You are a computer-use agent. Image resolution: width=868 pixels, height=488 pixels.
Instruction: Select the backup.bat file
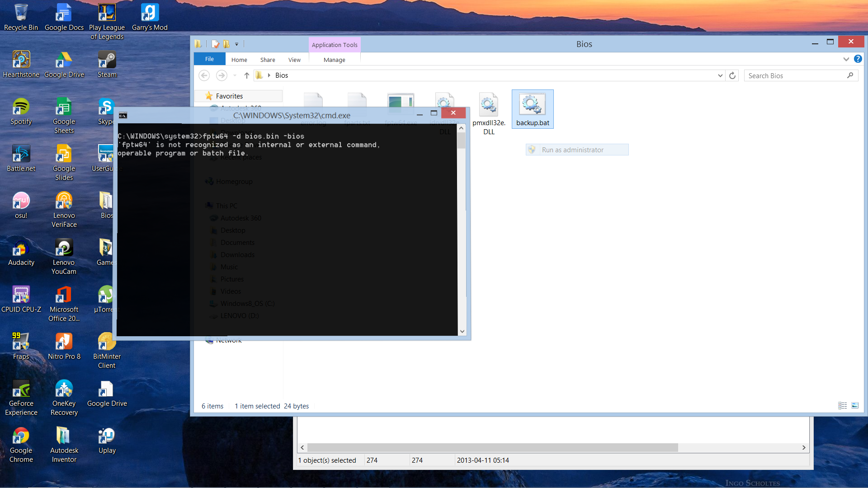[x=533, y=109]
